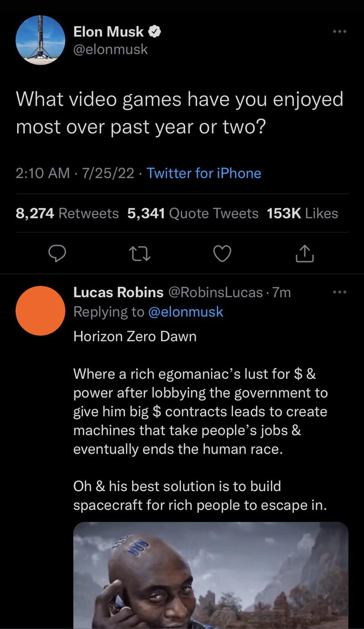
Task: Open the reply composer with the comment icon
Action: (x=57, y=253)
